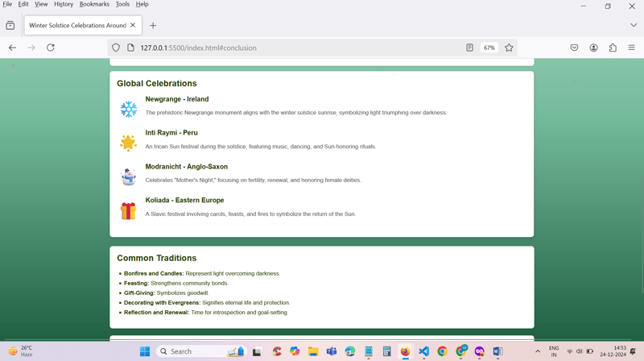Viewport: 644px width, 361px height.
Task: Click the Inti Raymi - Peru heading
Action: (x=171, y=133)
